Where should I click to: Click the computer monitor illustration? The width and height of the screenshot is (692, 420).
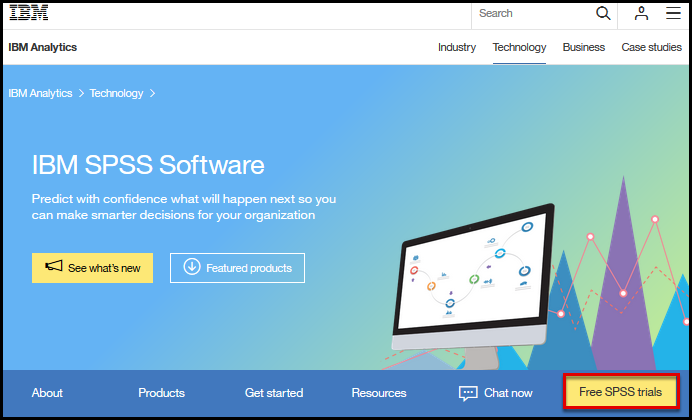coord(473,285)
